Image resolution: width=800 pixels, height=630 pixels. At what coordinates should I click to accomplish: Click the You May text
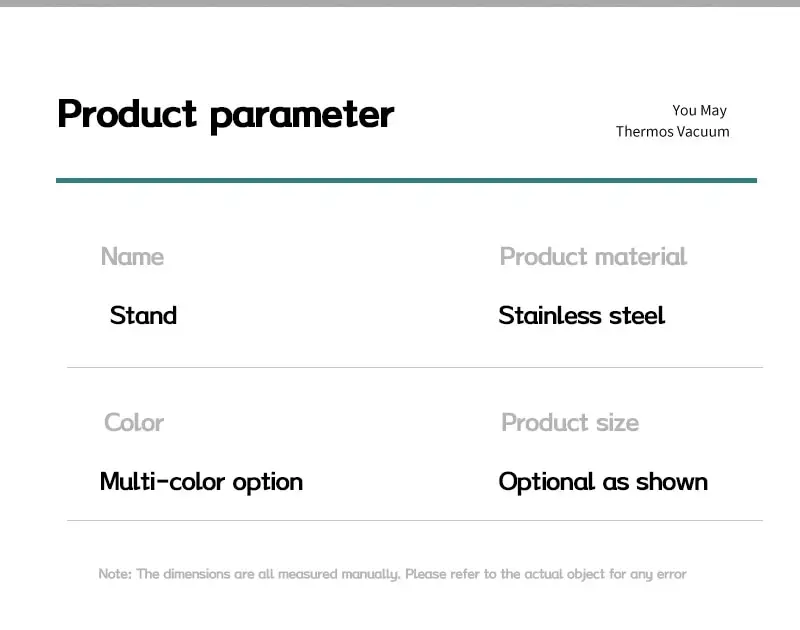click(699, 110)
